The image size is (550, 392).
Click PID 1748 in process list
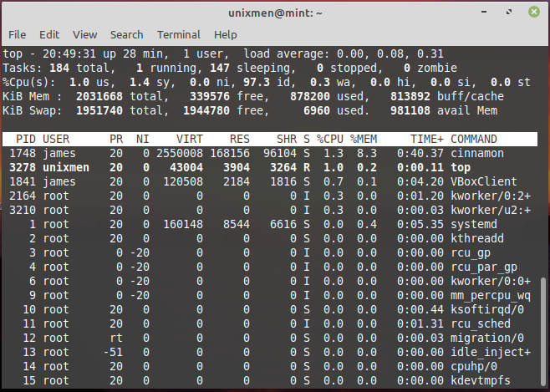coord(23,153)
